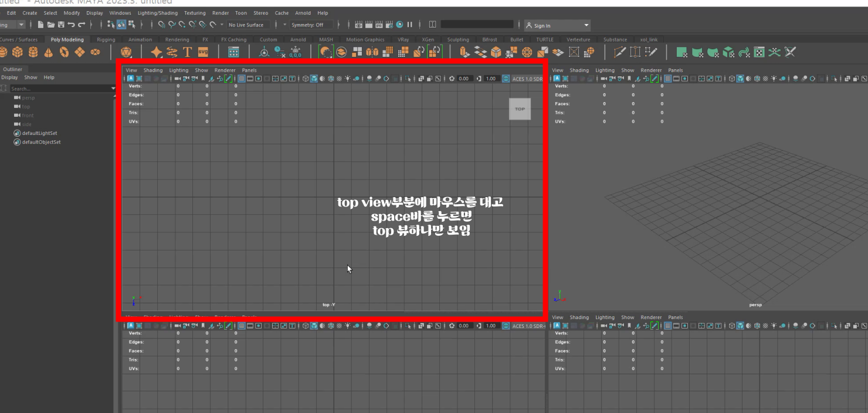
Task: Expand the Outliner search filter dropdown arrow
Action: click(113, 88)
